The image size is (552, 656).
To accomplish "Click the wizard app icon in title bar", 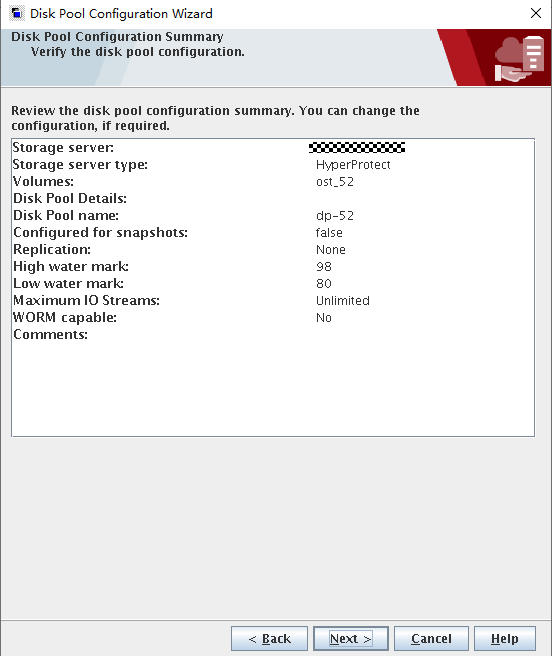I will tap(16, 13).
